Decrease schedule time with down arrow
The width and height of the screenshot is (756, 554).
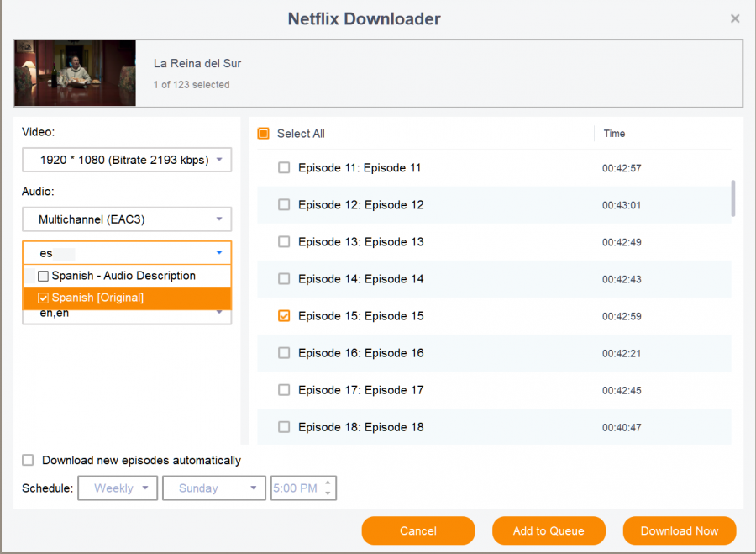tap(328, 493)
